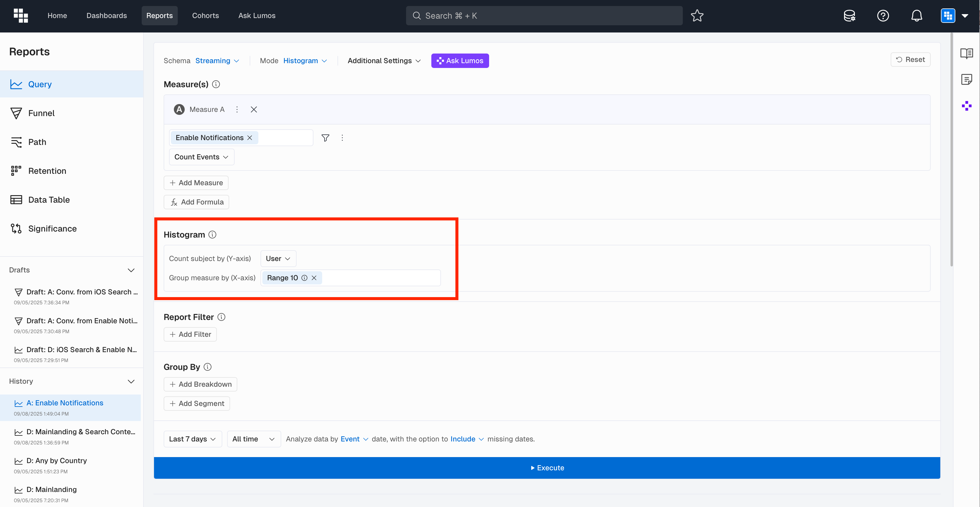
Task: Open the data settings database icon
Action: (849, 16)
